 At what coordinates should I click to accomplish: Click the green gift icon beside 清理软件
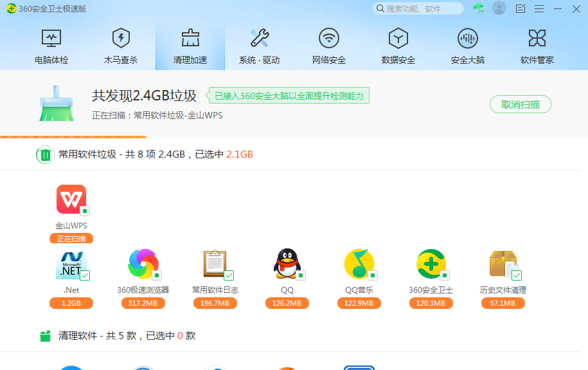tap(45, 336)
